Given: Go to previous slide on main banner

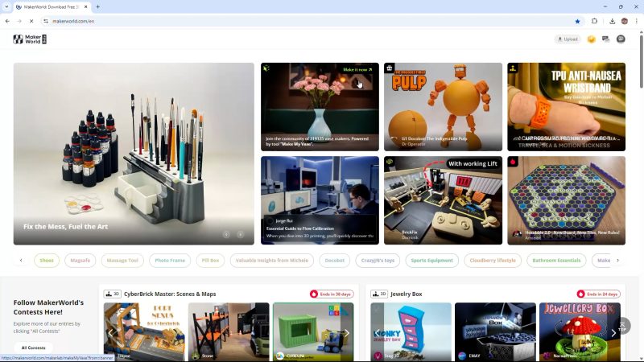Looking at the screenshot, I should point(226,234).
